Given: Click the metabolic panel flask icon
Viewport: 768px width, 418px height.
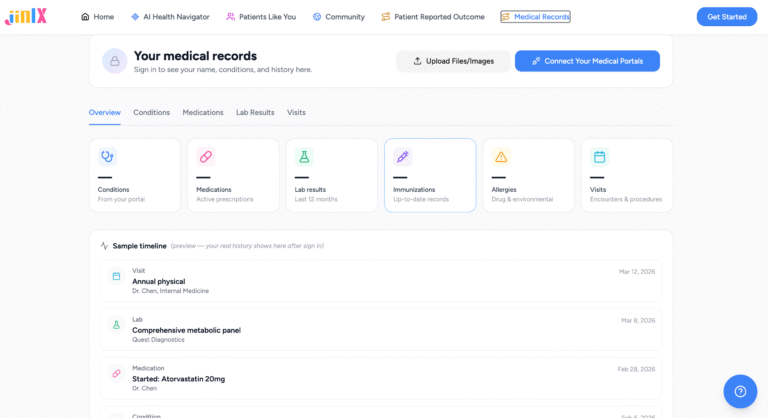Looking at the screenshot, I should 116,325.
